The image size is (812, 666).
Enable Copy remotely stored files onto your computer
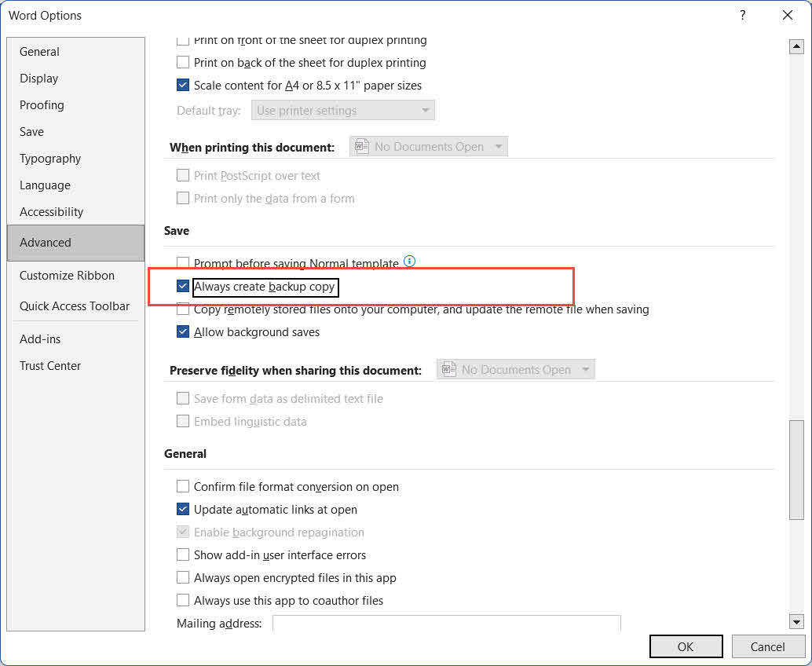point(183,309)
